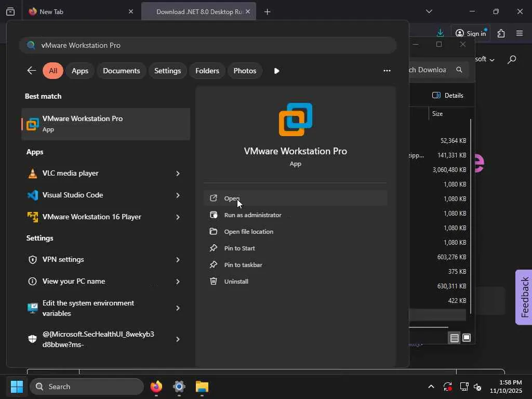Image resolution: width=532 pixels, height=399 pixels.
Task: Click the sync status tray icon
Action: coord(447,387)
